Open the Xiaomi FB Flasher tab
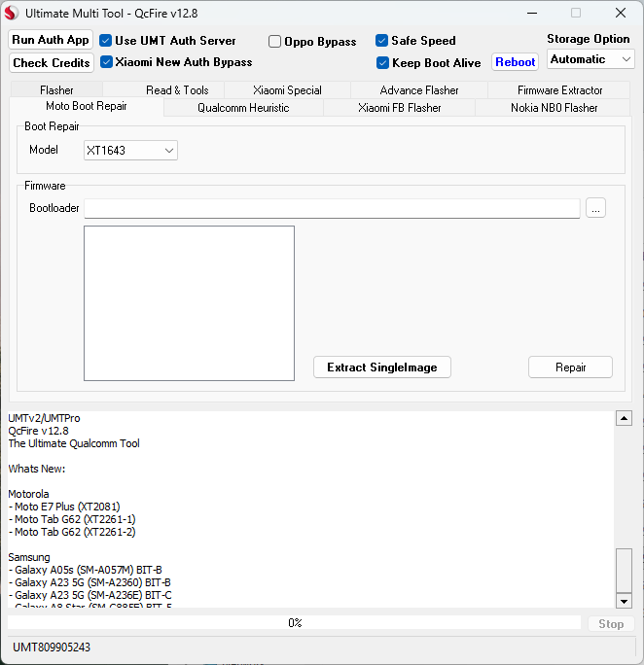The height and width of the screenshot is (665, 644). coord(399,108)
